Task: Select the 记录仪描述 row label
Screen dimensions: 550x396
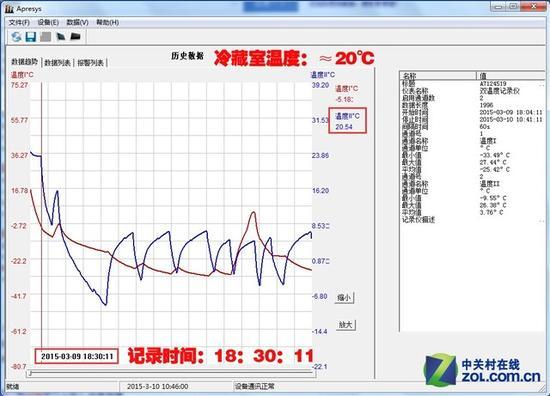Action: 418,220
